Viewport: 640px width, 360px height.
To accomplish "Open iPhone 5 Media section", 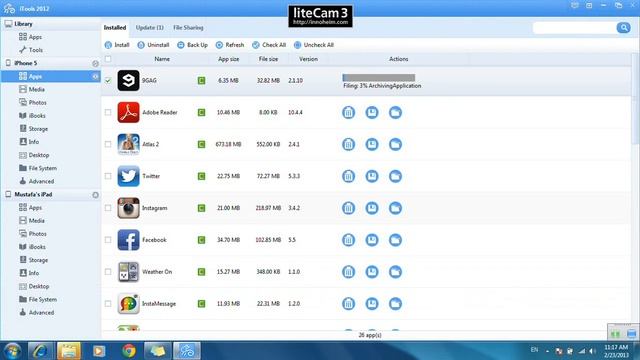I will tap(31, 89).
